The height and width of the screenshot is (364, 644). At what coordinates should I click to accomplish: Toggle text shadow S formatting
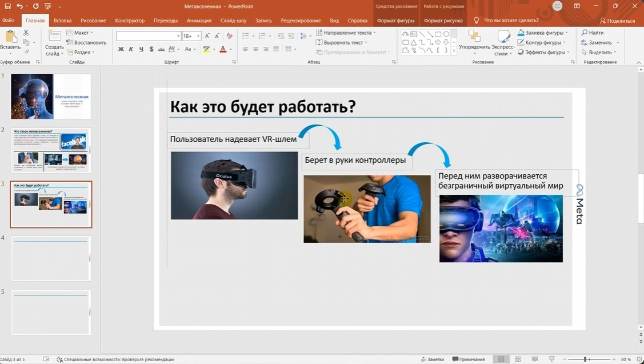coord(151,49)
